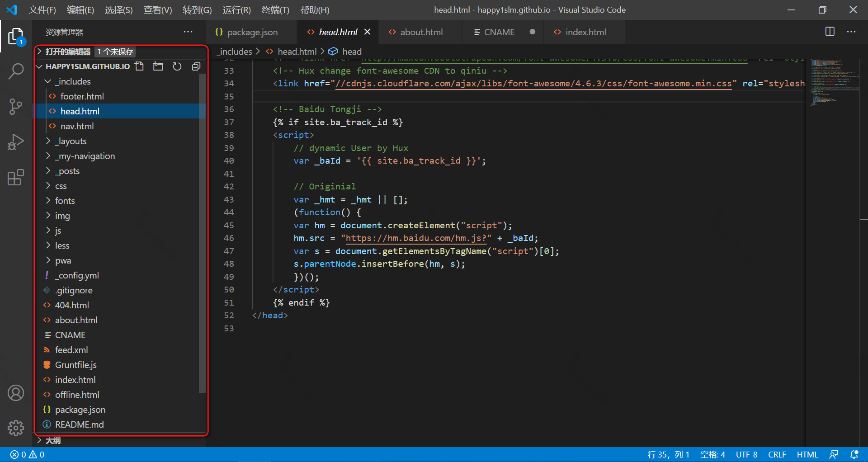Click the Collapse Folders icon in explorer
The width and height of the screenshot is (868, 462).
click(196, 66)
